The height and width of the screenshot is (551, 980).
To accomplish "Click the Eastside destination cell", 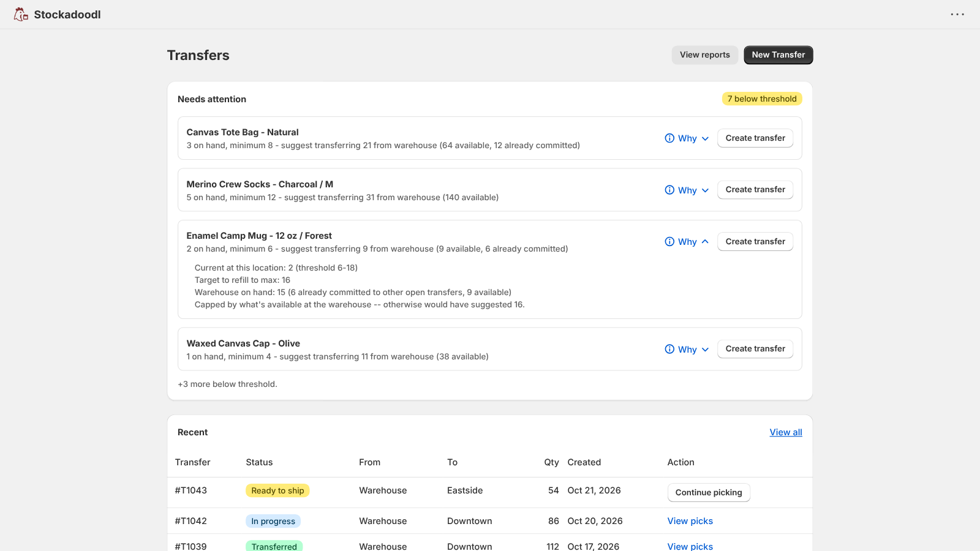I will 465,490.
